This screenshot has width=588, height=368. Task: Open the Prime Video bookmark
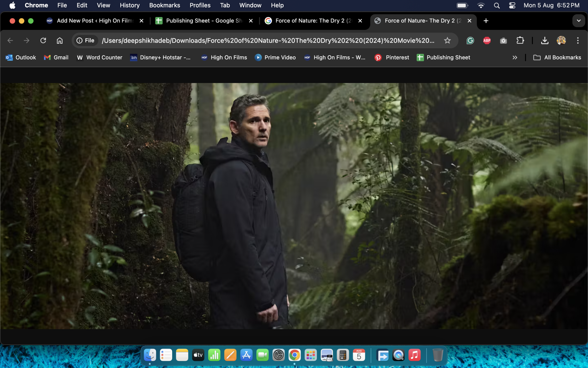pyautogui.click(x=275, y=57)
